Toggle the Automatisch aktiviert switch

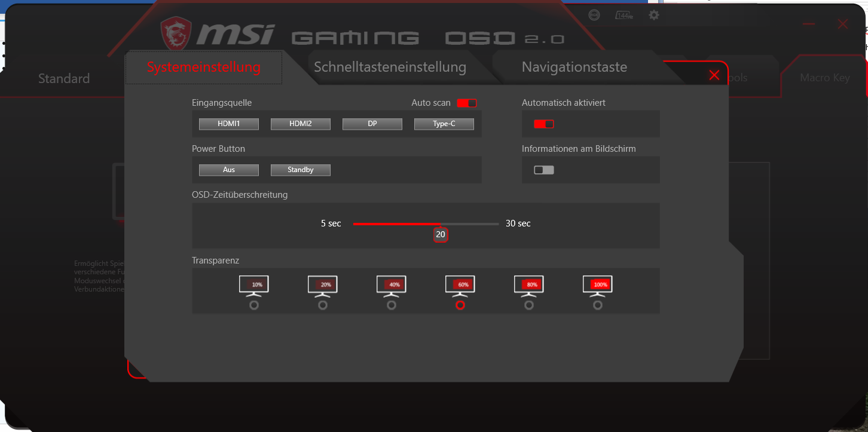[544, 124]
